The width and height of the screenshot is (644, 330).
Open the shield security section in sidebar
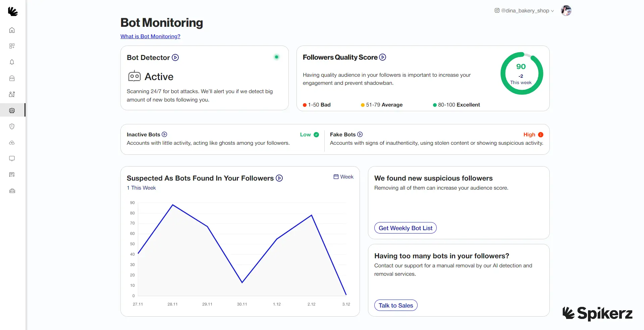pos(12,126)
